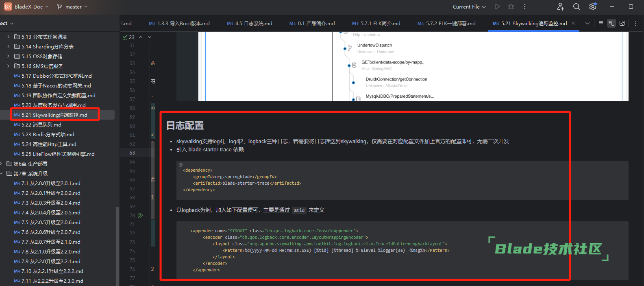This screenshot has width=644, height=286.
Task: Switch to editor and preview split mode
Action: [611, 23]
